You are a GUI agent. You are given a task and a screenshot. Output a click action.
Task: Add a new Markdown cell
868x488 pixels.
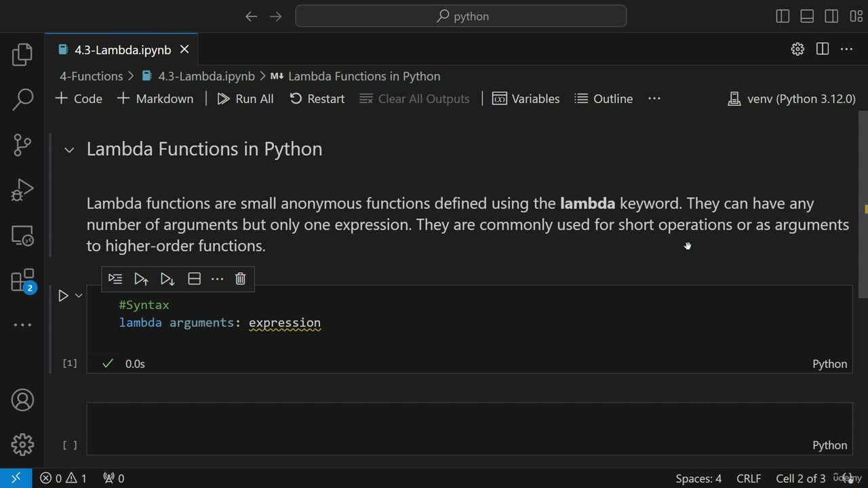155,98
